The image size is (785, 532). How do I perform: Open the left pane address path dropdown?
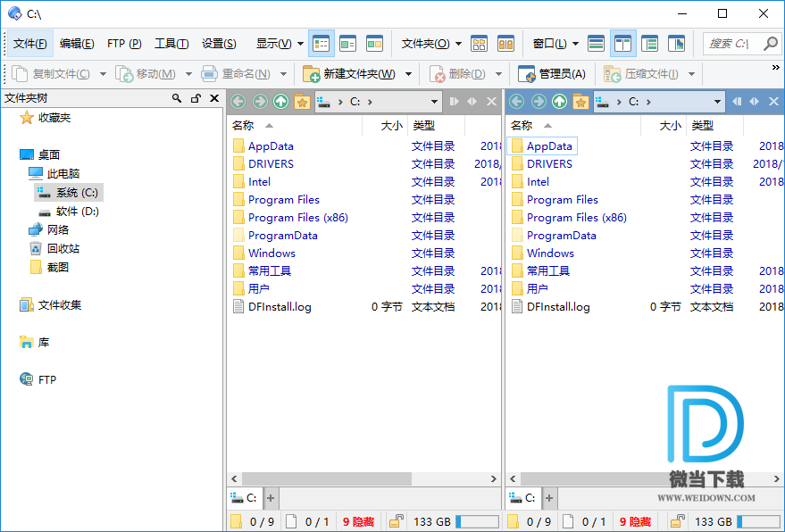[434, 102]
